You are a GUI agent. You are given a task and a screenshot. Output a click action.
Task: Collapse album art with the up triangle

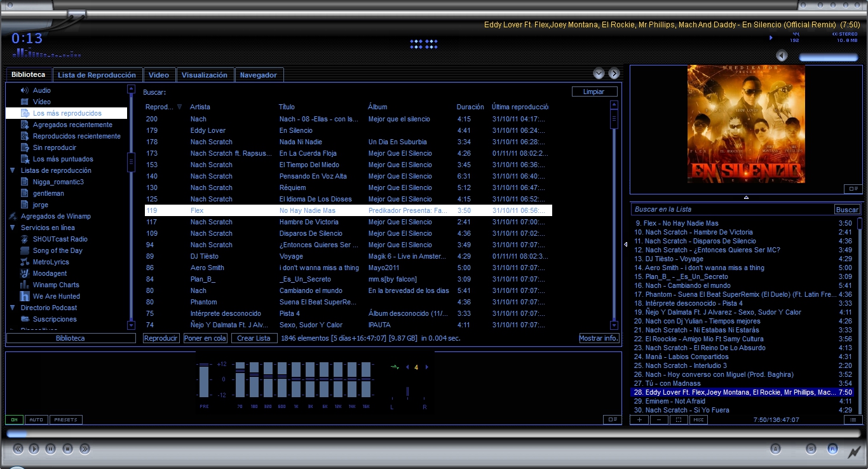[747, 198]
